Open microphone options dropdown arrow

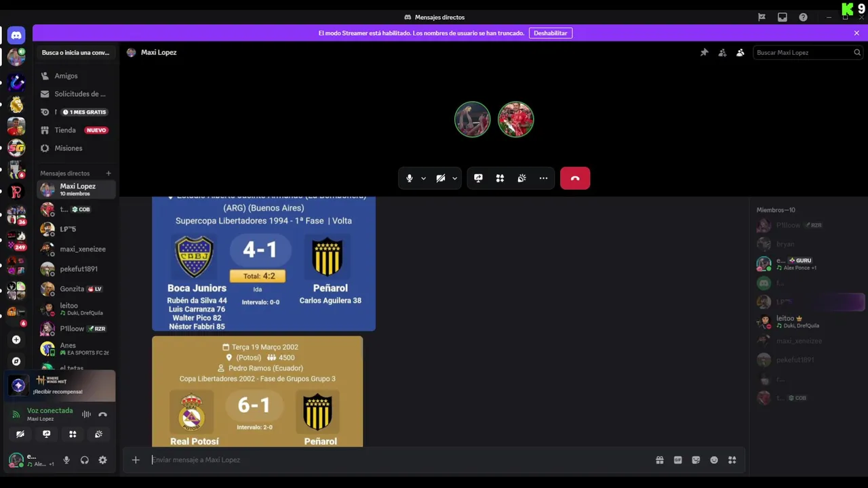coord(423,178)
